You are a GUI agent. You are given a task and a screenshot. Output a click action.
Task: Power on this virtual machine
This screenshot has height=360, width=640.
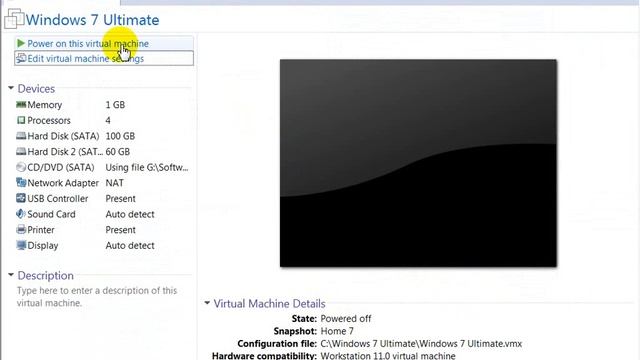[x=104, y=43]
